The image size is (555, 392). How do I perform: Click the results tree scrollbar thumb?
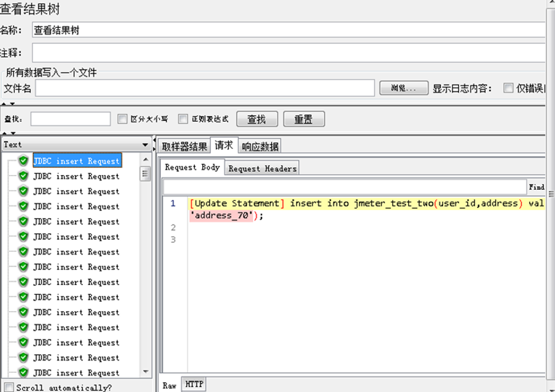point(145,174)
